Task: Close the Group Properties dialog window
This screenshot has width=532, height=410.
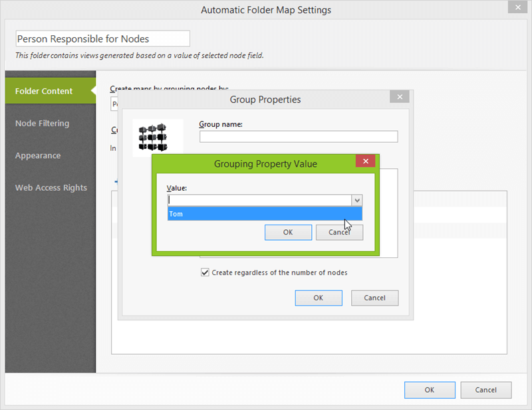Action: pos(399,96)
